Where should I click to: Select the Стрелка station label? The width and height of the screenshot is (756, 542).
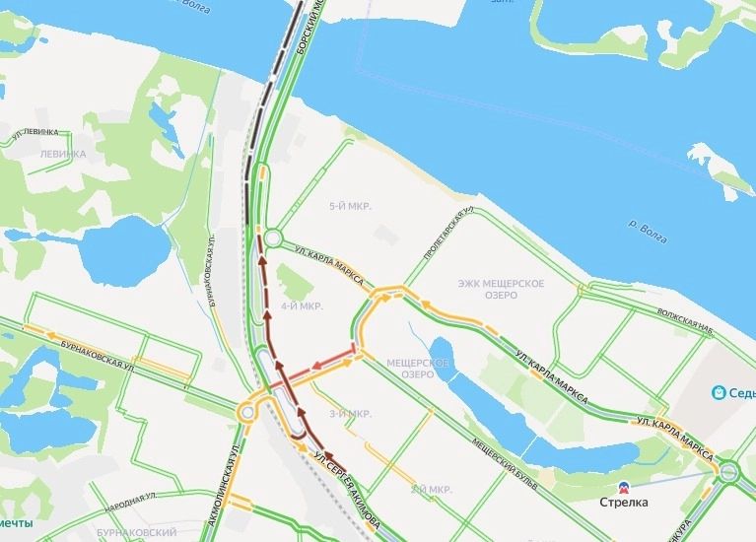point(623,503)
